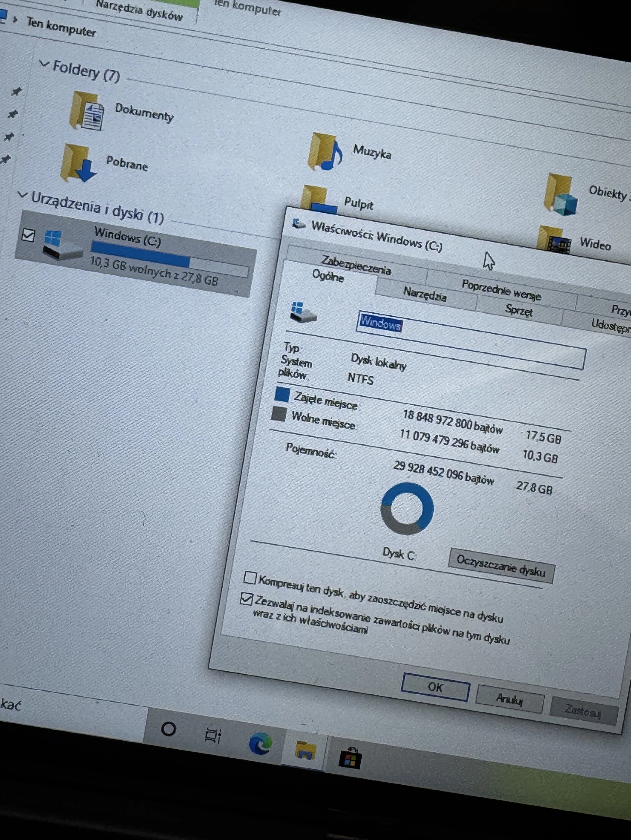The width and height of the screenshot is (631, 840).
Task: Untick the Windows (C:) drive selection checkbox
Action: [x=28, y=235]
